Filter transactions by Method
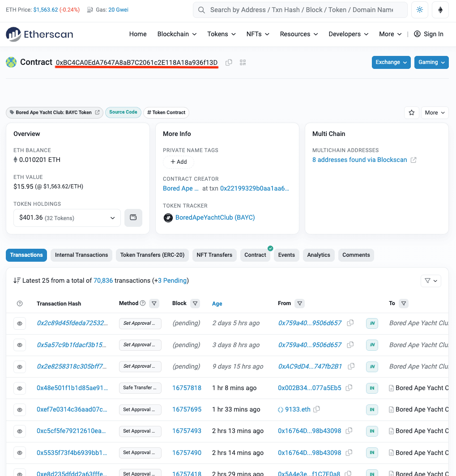The height and width of the screenshot is (476, 456). coord(154,303)
